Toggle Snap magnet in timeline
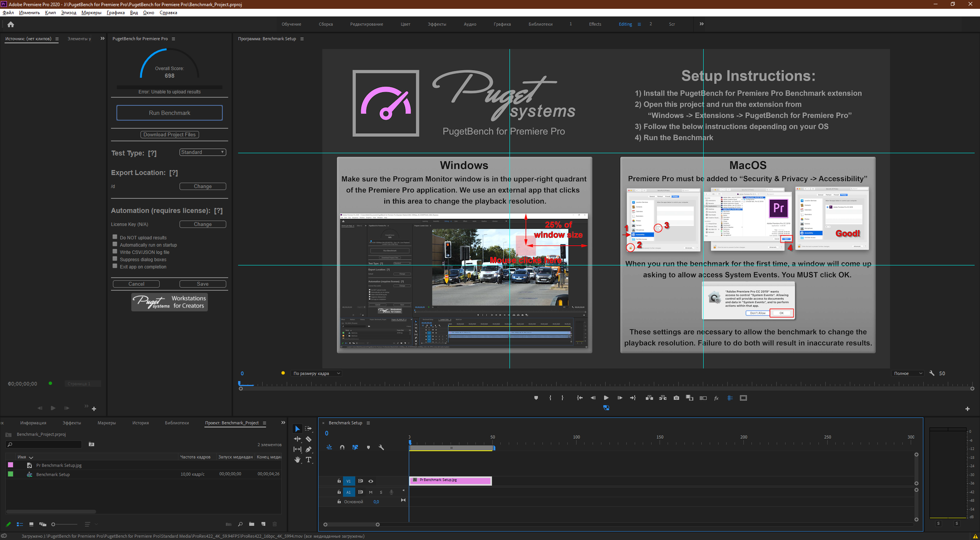This screenshot has height=540, width=980. tap(342, 447)
